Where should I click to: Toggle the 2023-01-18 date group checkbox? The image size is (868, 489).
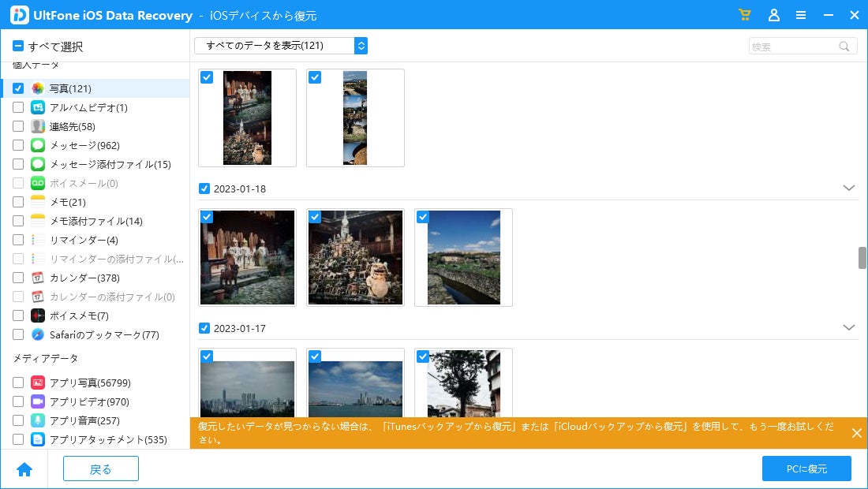[204, 189]
